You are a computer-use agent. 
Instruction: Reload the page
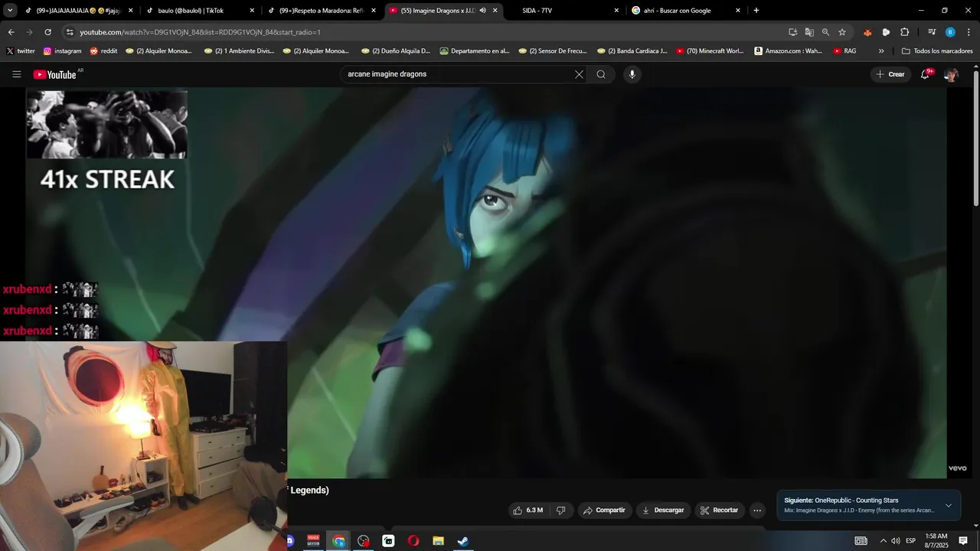(47, 32)
